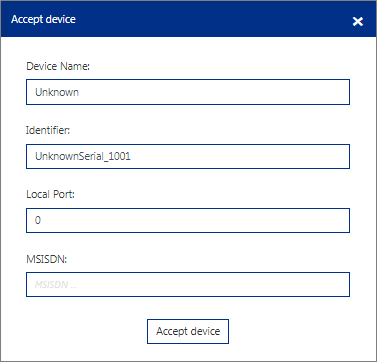Click the 'Local Port:' label

(50, 194)
